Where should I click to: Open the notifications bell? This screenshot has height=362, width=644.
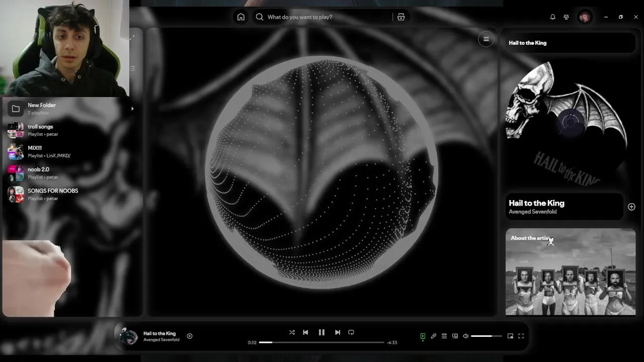click(x=552, y=17)
